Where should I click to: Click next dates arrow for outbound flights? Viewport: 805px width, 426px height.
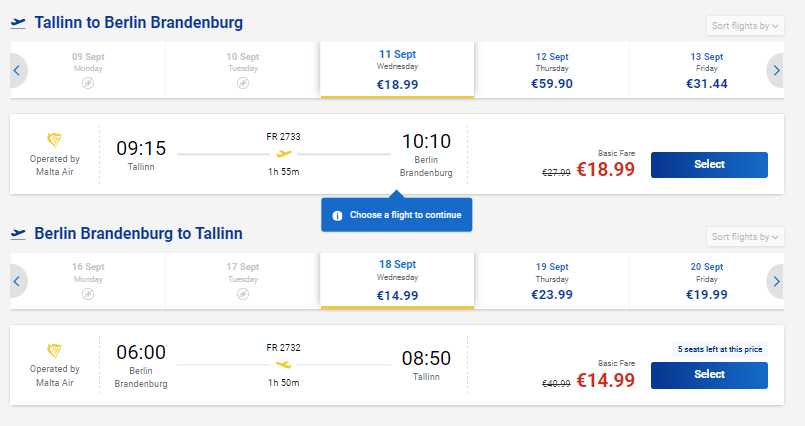pyautogui.click(x=776, y=70)
